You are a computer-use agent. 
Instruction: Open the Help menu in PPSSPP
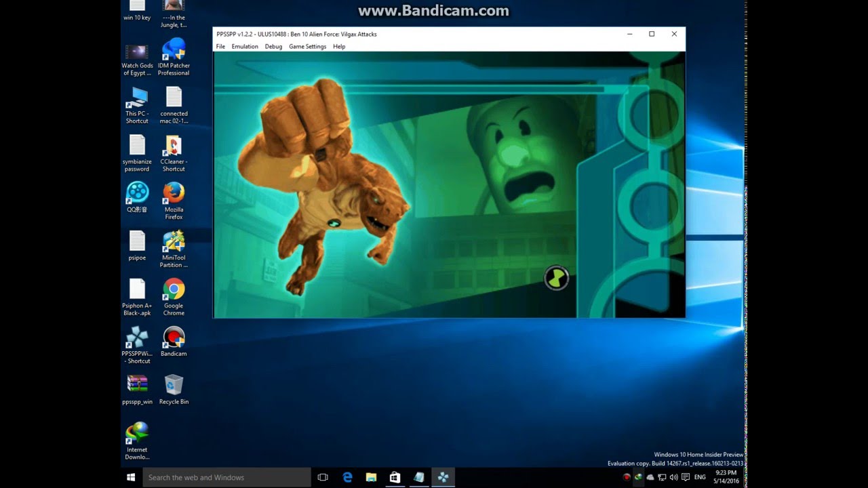(x=339, y=46)
